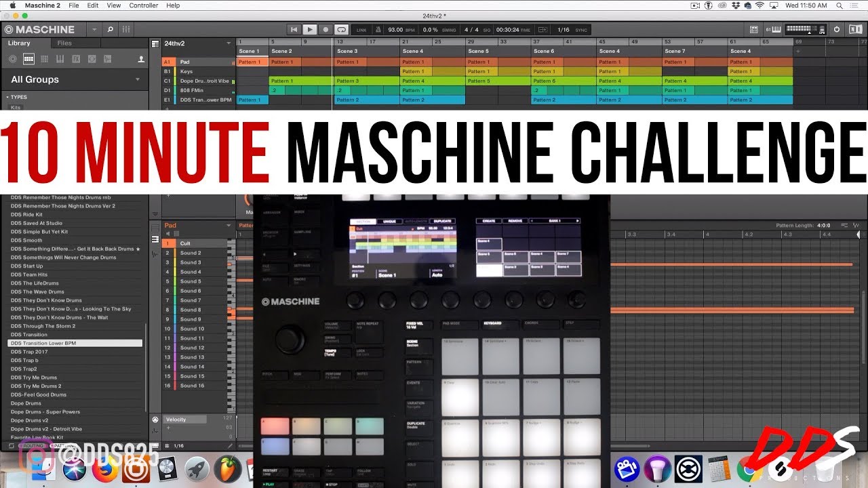This screenshot has height=488, width=868.
Task: Click the arranger view icon beside 24thv2
Action: 155,43
